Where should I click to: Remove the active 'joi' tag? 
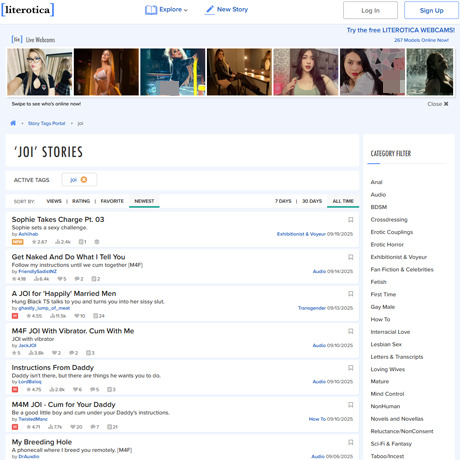click(x=84, y=180)
